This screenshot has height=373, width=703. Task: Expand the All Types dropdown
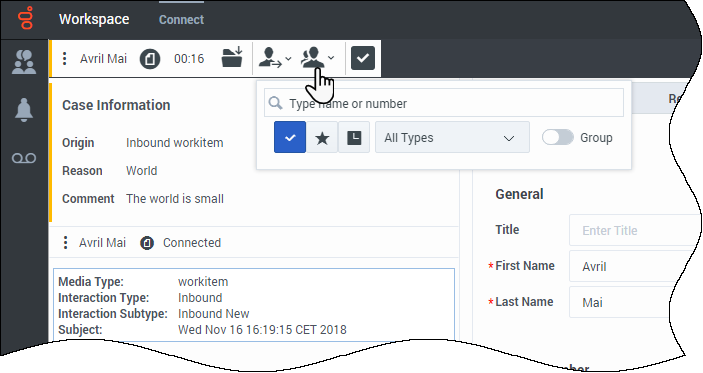pos(452,137)
